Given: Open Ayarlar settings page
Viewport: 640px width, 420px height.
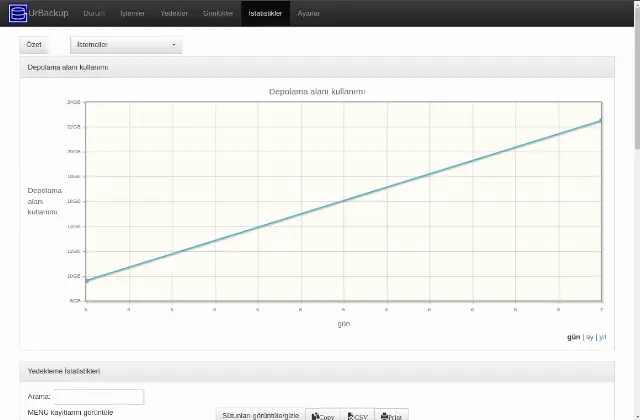Looking at the screenshot, I should point(308,13).
